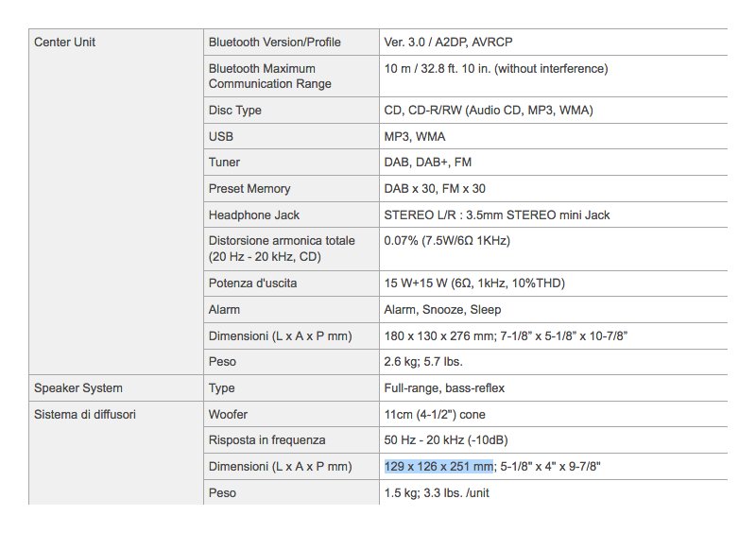Click the Headphone Jack label

pos(253,215)
